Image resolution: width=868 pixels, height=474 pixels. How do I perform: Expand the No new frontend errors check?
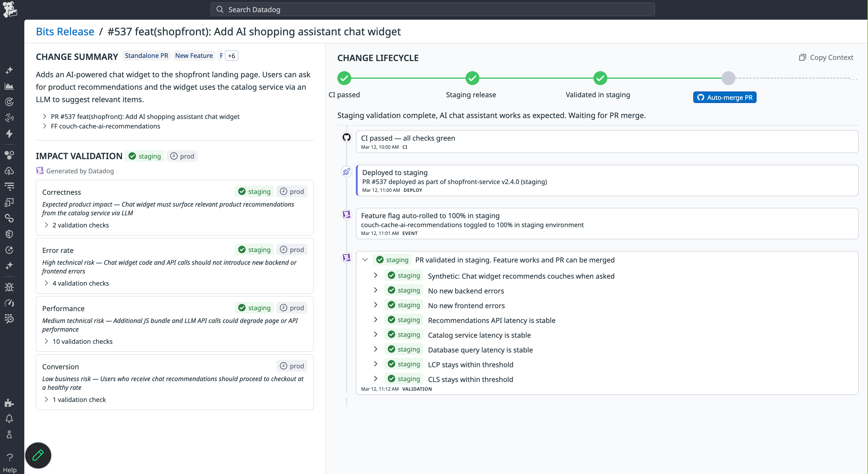[376, 305]
